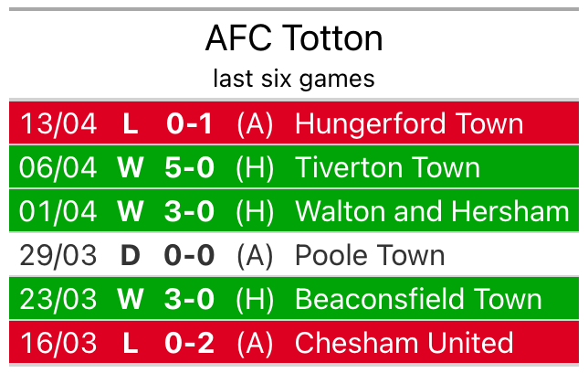This screenshot has width=588, height=373.
Task: Select the 06/04 match date
Action: (58, 167)
